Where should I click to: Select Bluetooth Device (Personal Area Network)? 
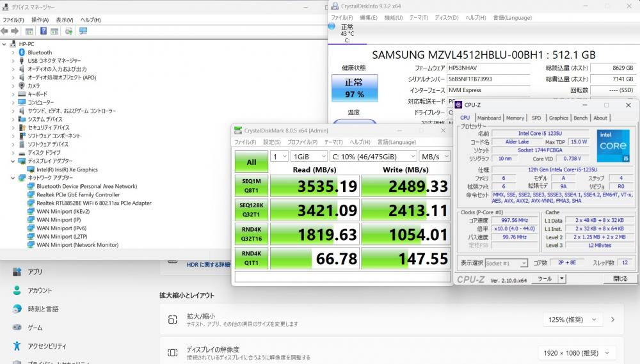[86, 186]
